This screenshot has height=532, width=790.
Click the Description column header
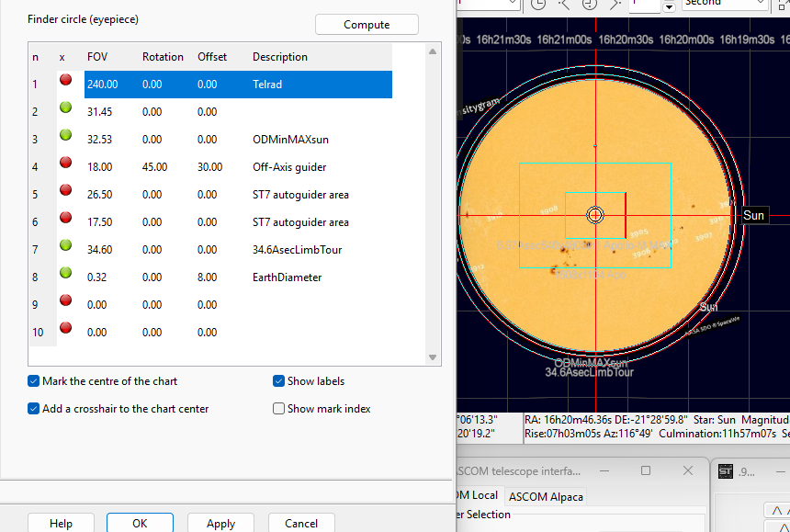coord(280,57)
